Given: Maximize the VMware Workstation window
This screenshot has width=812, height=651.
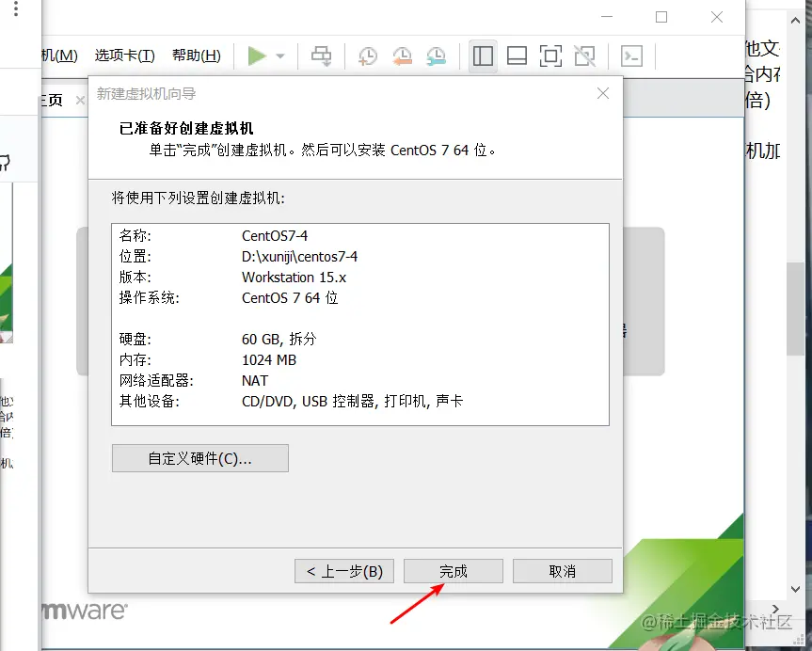Looking at the screenshot, I should pos(661,17).
